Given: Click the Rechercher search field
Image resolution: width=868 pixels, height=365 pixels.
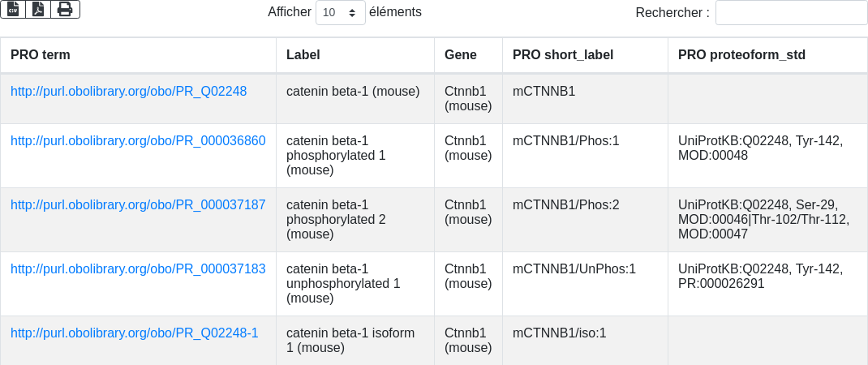Looking at the screenshot, I should [x=791, y=13].
